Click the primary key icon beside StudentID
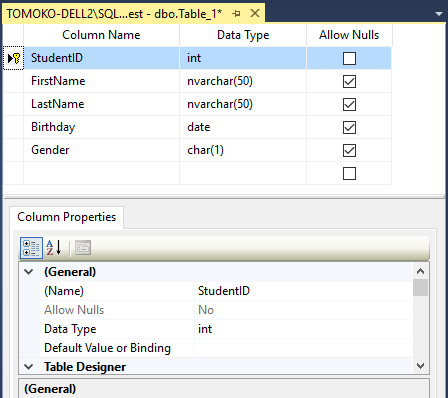The width and height of the screenshot is (448, 398). point(17,58)
